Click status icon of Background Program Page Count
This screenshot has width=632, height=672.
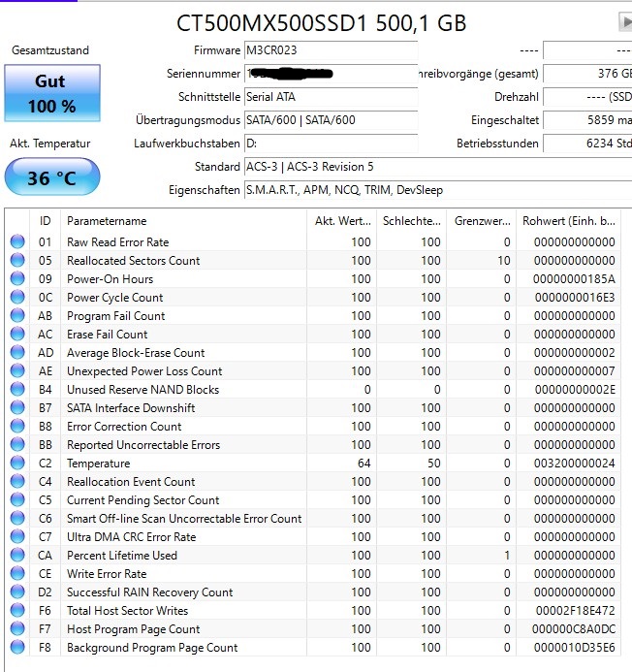pos(17,647)
